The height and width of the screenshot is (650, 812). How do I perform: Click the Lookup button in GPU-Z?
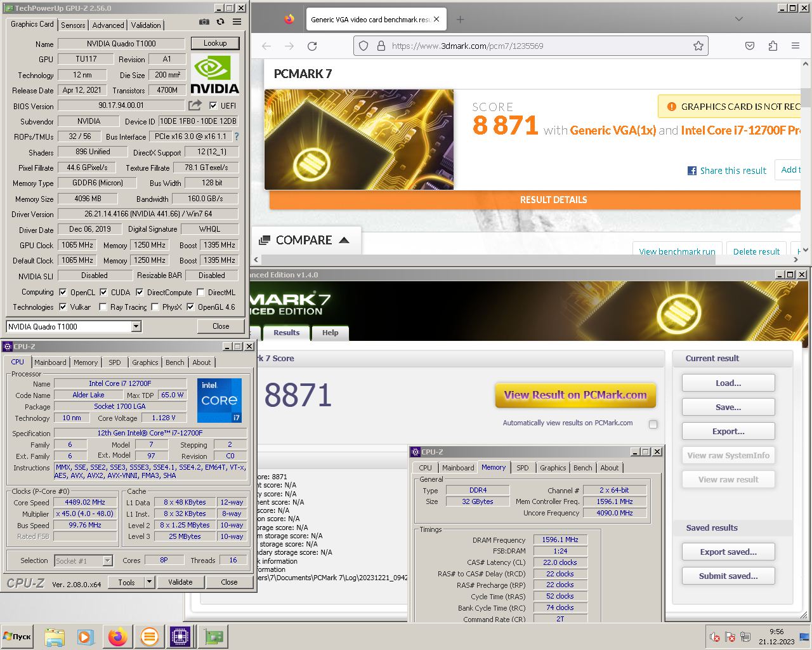tap(215, 43)
